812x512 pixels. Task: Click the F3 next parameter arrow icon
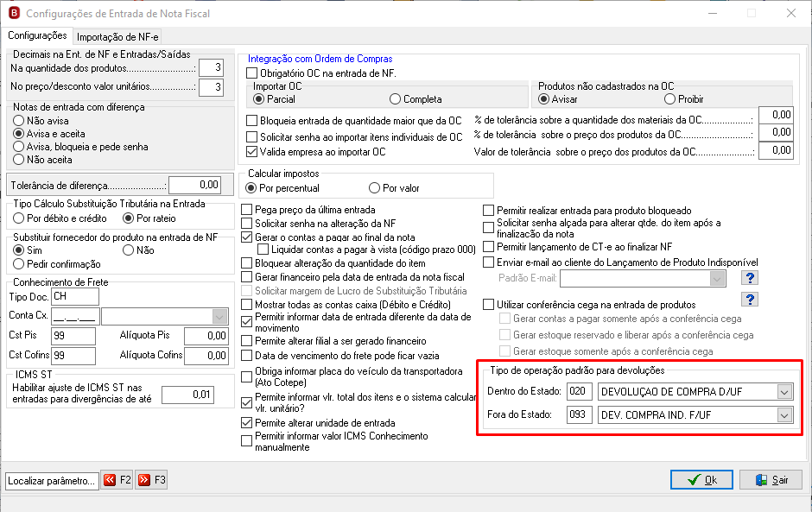point(144,480)
